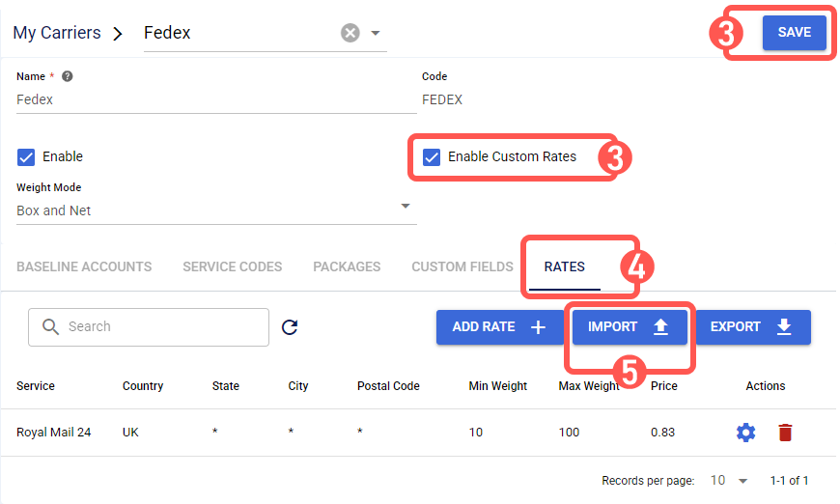The height and width of the screenshot is (504, 840).
Task: Export the rates
Action: pyautogui.click(x=753, y=326)
